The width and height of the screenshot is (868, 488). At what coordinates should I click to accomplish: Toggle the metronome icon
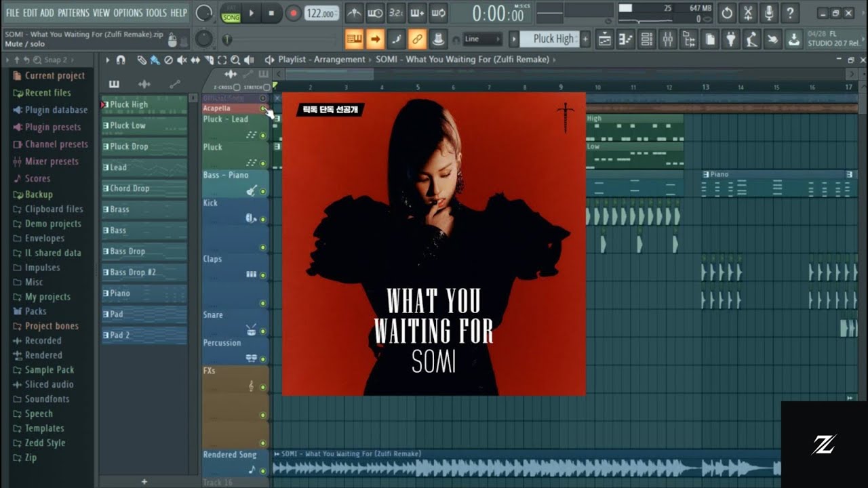tap(354, 13)
